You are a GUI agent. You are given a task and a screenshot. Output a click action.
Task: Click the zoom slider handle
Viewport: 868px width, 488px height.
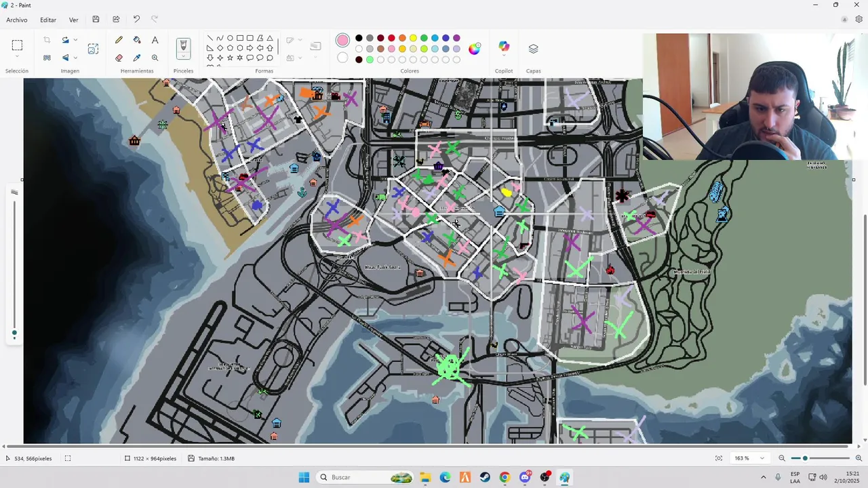pyautogui.click(x=805, y=458)
